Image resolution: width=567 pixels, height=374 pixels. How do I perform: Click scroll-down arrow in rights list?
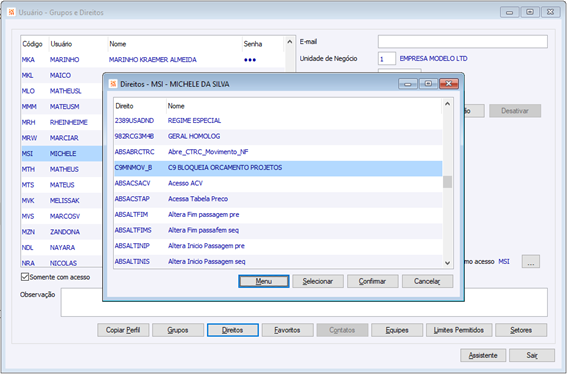click(447, 263)
